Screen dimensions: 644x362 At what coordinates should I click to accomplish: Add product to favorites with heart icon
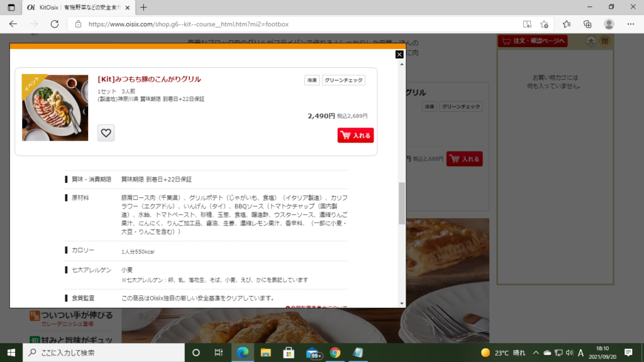(x=106, y=133)
